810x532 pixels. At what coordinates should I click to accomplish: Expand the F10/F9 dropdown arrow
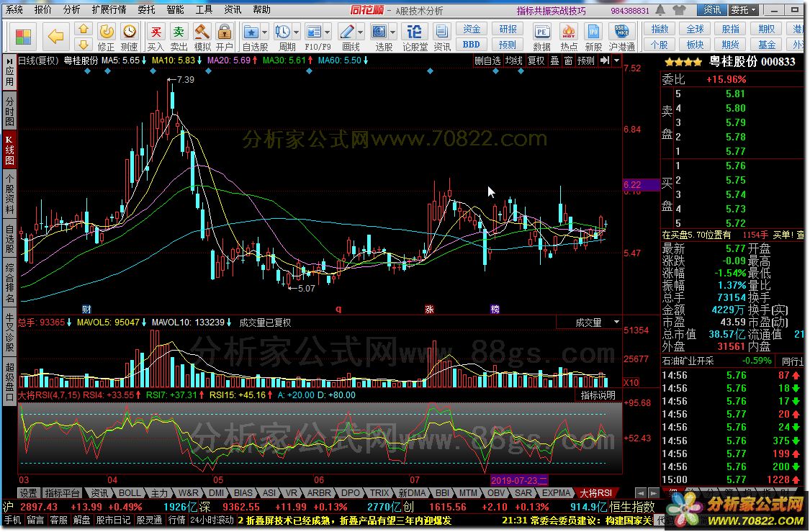(327, 32)
